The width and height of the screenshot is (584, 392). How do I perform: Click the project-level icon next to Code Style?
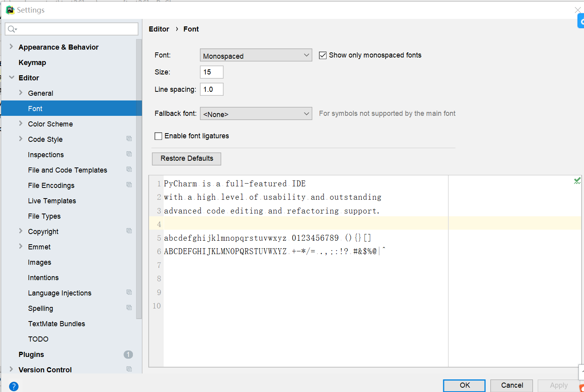(x=129, y=139)
